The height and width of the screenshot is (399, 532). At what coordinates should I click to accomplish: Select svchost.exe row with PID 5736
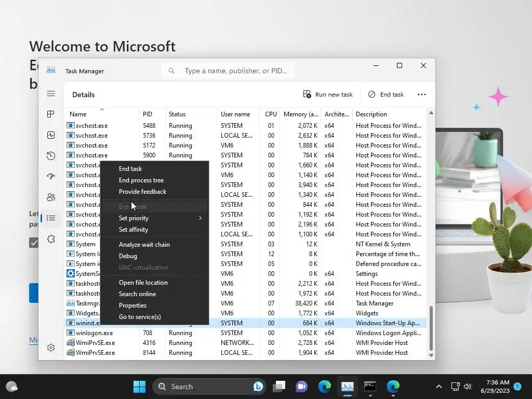click(246, 136)
